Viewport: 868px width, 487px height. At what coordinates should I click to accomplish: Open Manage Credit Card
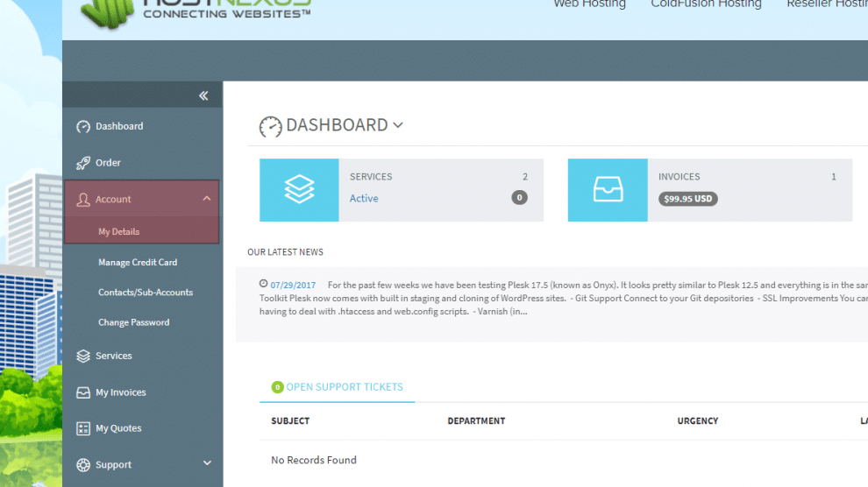tap(138, 262)
